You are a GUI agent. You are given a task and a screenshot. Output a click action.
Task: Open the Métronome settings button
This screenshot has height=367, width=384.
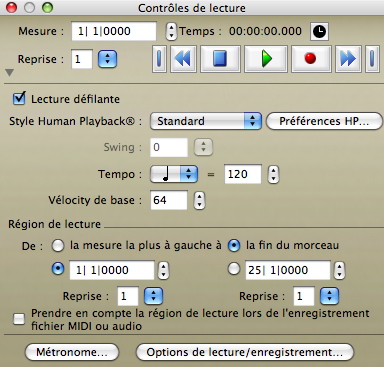coord(72,352)
